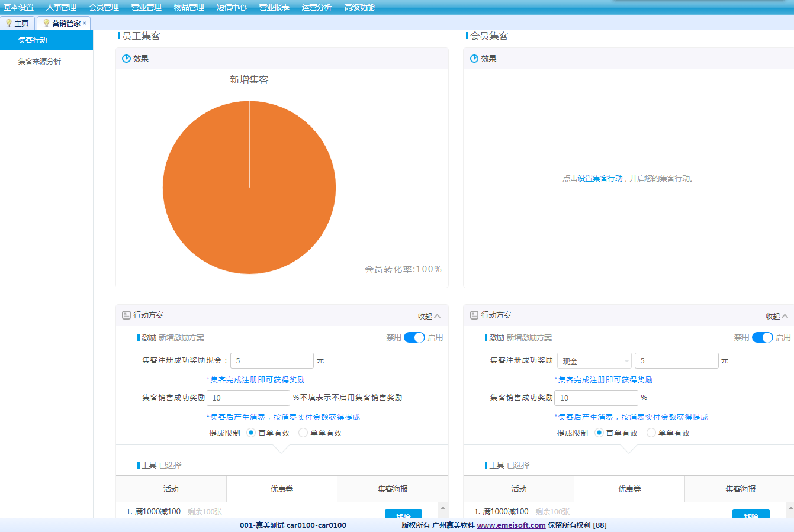Open 集客来源分析 in the left sidebar

point(40,61)
